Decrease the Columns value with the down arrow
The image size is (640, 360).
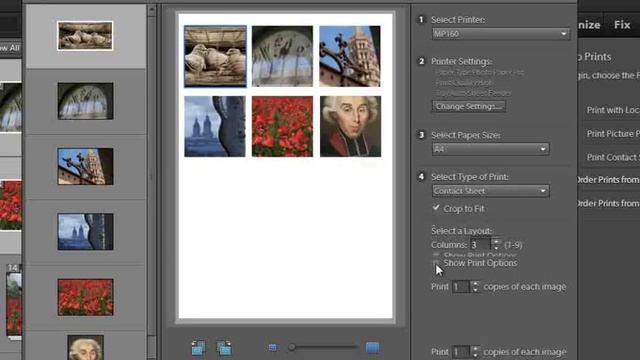click(x=496, y=248)
